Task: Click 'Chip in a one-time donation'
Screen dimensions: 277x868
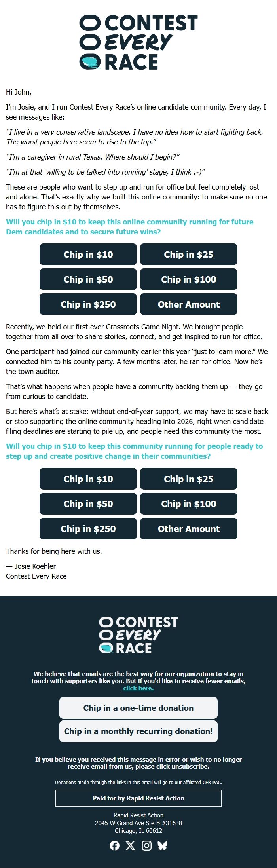Action: pos(138,708)
